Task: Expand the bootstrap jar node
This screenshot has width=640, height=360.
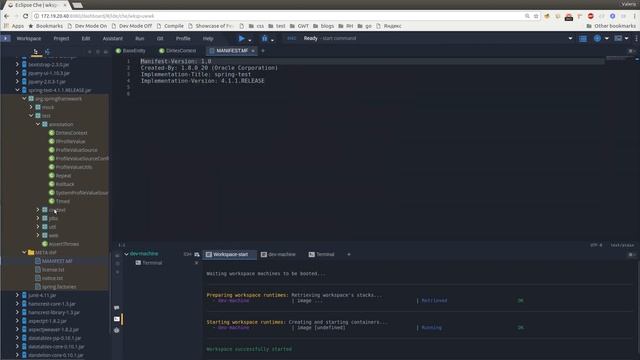Action: pos(17,64)
